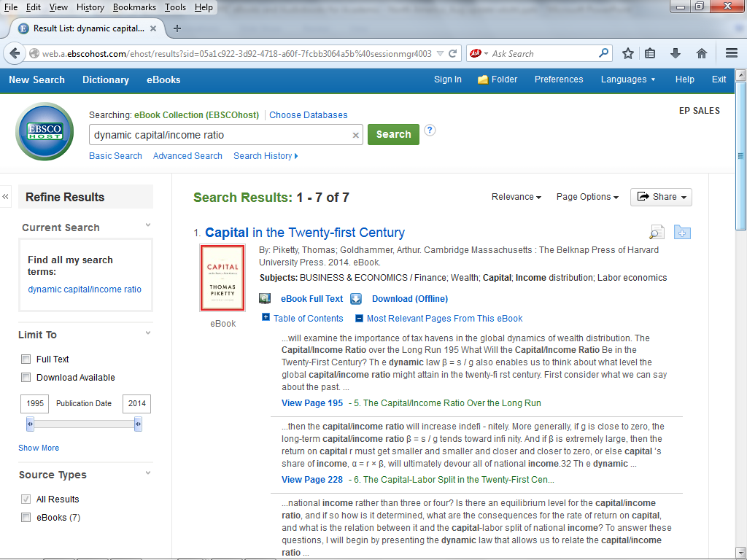Screen dimensions: 747x560
Task: Toggle the All Results checkbox
Action: [x=26, y=499]
